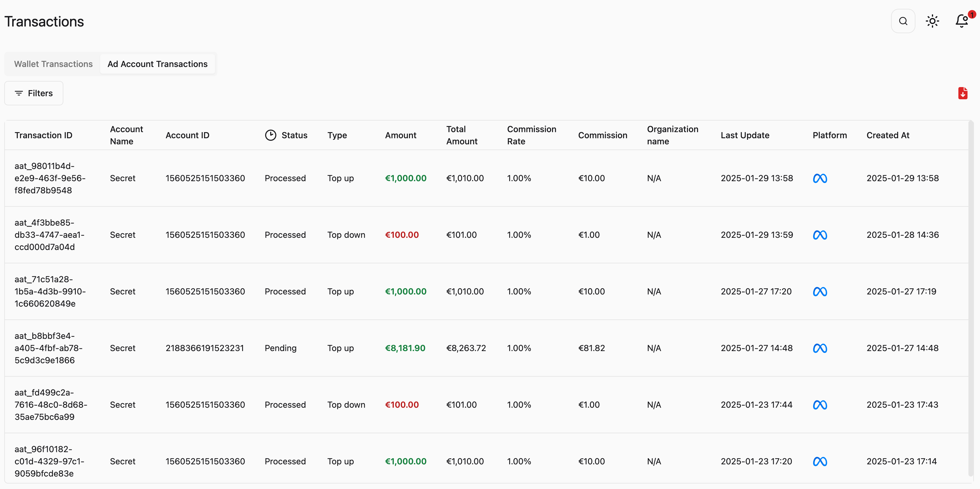
Task: Select the Ad Account Transactions tab
Action: 157,64
